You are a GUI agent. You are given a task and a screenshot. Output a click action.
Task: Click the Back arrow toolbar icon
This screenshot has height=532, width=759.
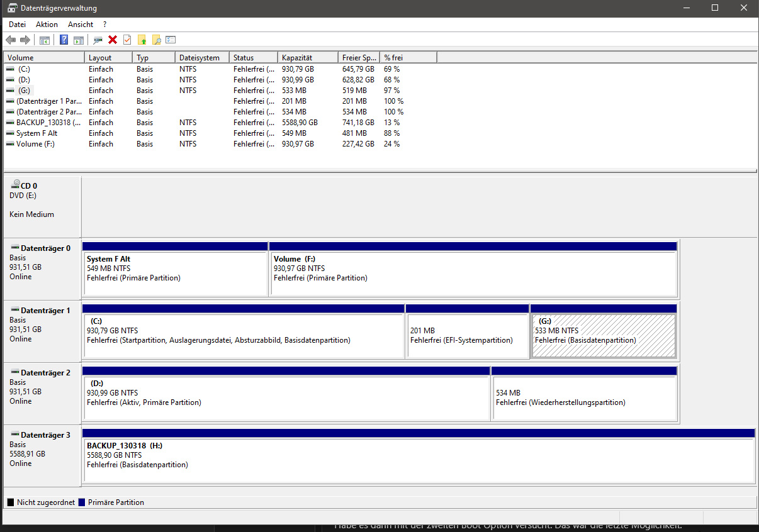(x=11, y=40)
